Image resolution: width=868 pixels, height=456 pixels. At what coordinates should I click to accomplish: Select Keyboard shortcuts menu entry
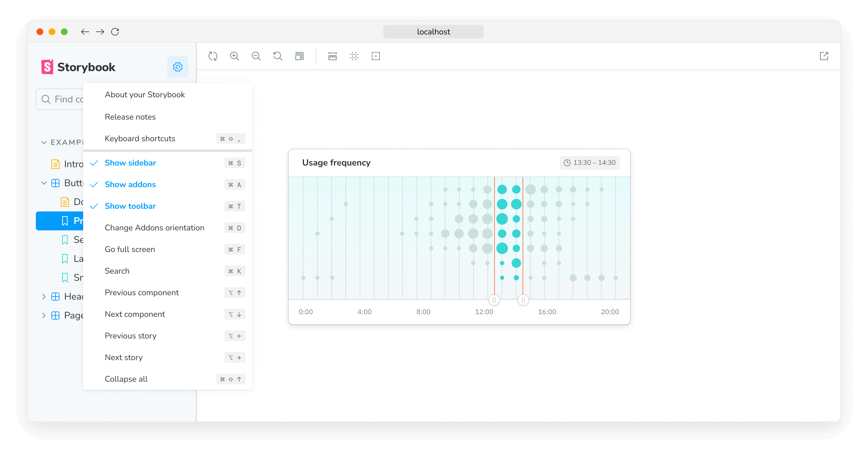coord(140,138)
